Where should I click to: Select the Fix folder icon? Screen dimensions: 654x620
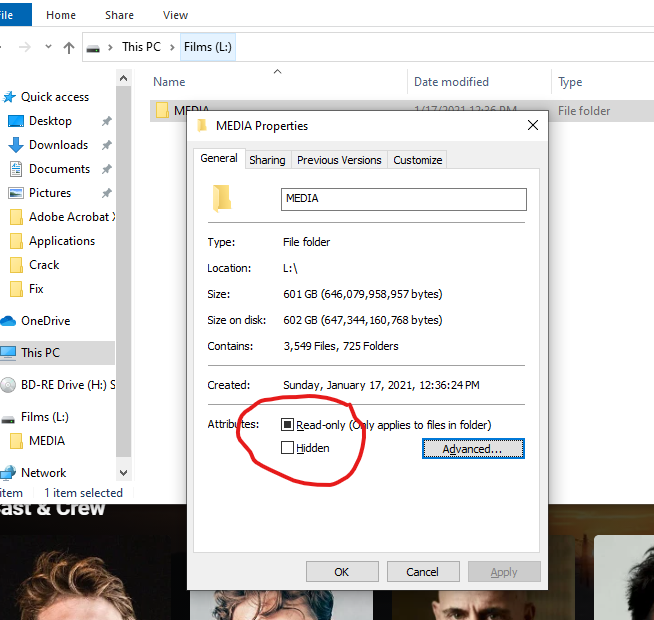point(16,289)
